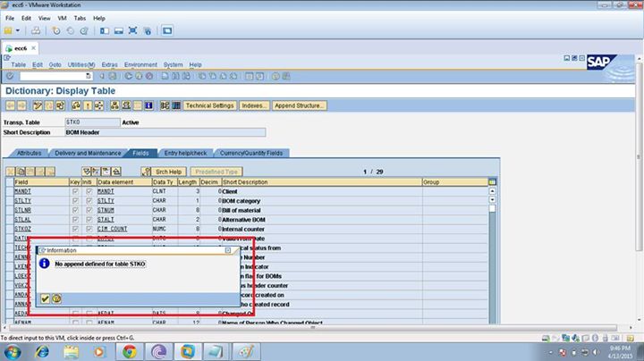Click the Contents table grid icon
644x361 pixels.
click(176, 105)
